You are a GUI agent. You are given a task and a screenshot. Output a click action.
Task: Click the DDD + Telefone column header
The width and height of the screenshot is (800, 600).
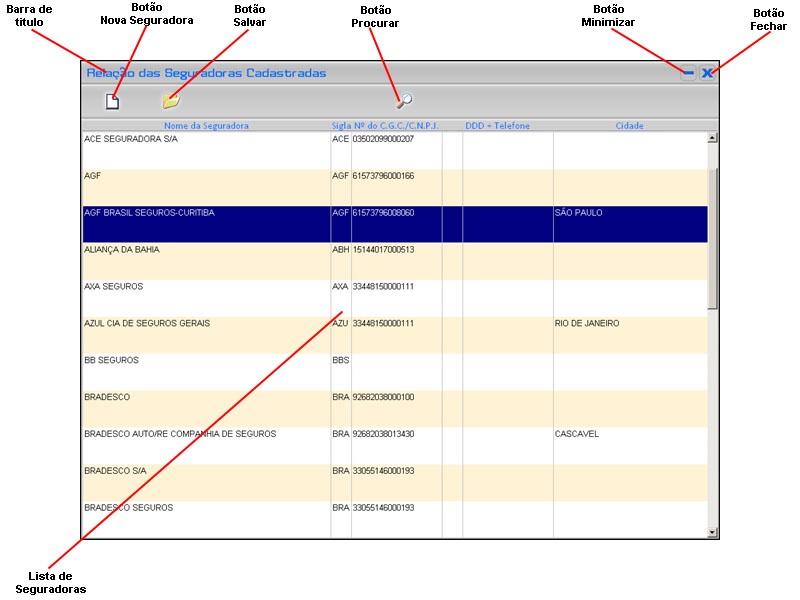click(497, 126)
